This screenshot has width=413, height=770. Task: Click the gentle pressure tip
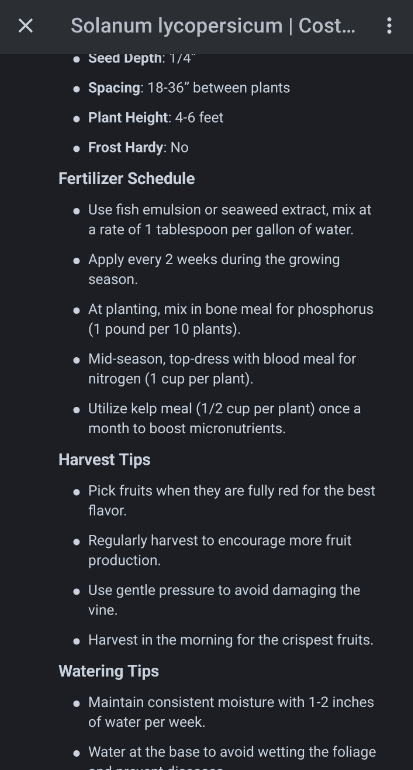[x=224, y=600]
